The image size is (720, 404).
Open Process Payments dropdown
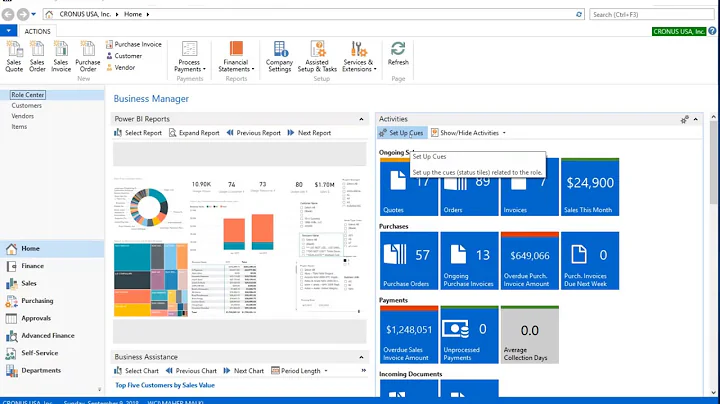(x=190, y=56)
